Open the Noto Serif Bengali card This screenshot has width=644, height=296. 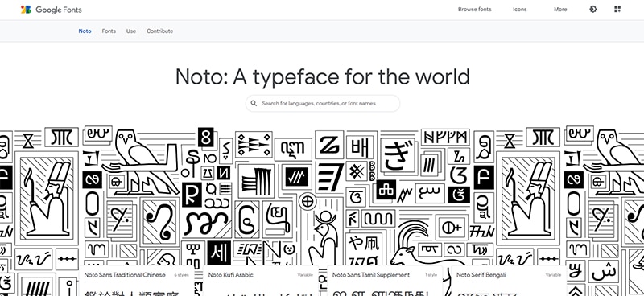pos(509,281)
